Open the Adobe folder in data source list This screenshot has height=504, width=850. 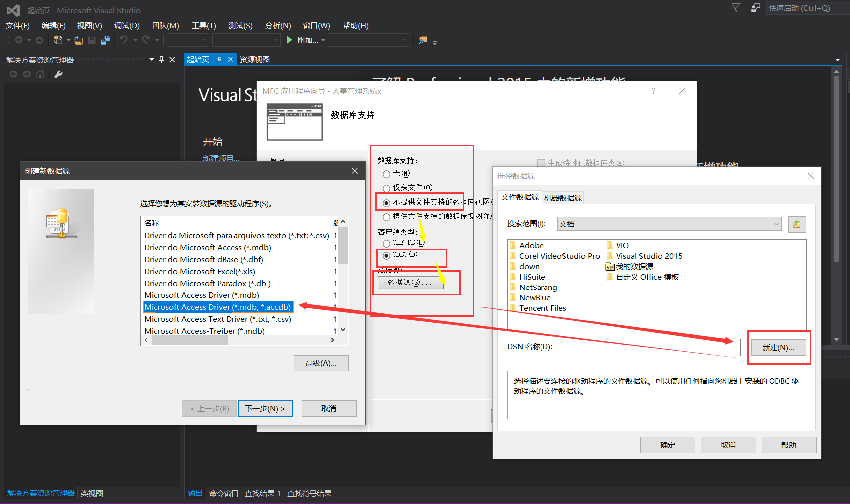click(x=527, y=245)
